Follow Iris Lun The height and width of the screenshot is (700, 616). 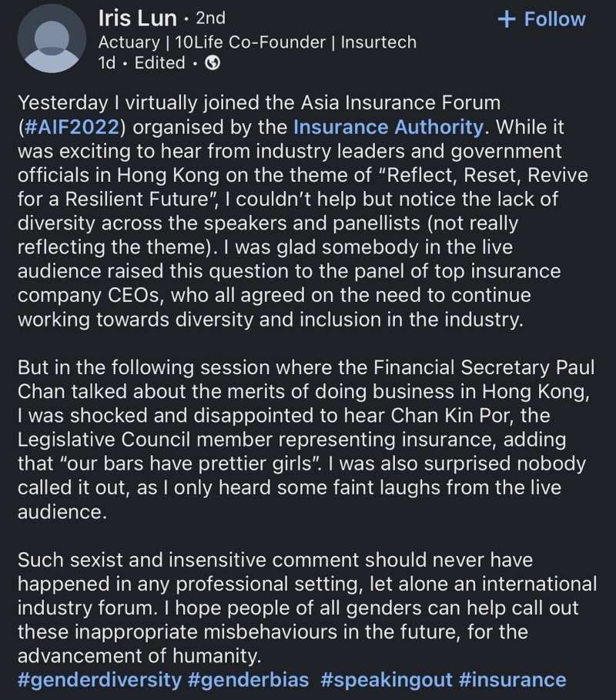(x=541, y=19)
